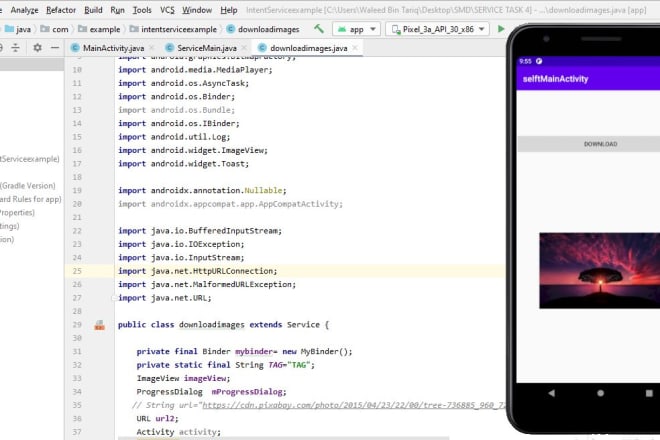The height and width of the screenshot is (440, 660).
Task: Click the editor's horizontal scrollbar
Action: pos(284,438)
